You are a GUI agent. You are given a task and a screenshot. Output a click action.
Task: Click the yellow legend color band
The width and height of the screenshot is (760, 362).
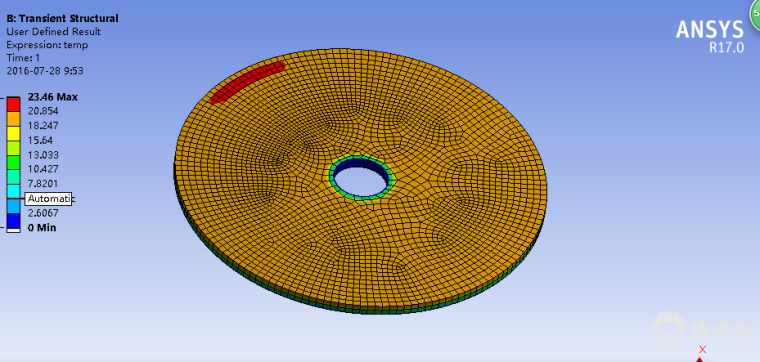13,133
